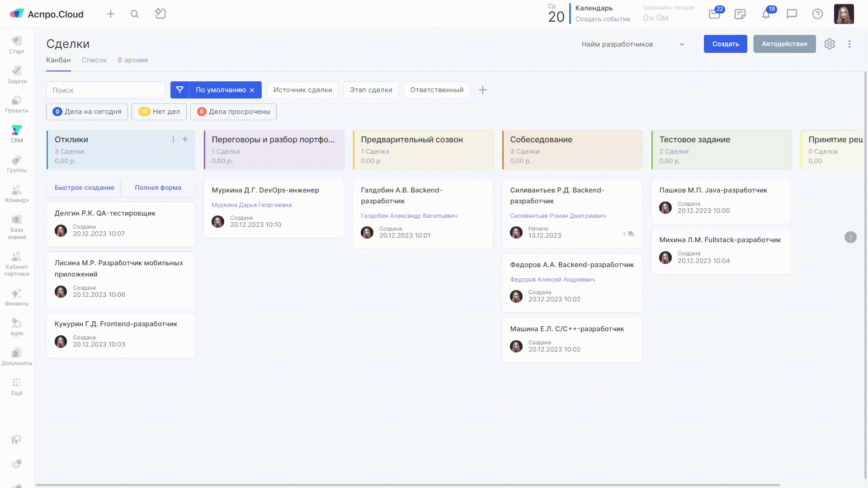Switch to the В архиве tab
This screenshot has height=488, width=868.
tap(133, 60)
